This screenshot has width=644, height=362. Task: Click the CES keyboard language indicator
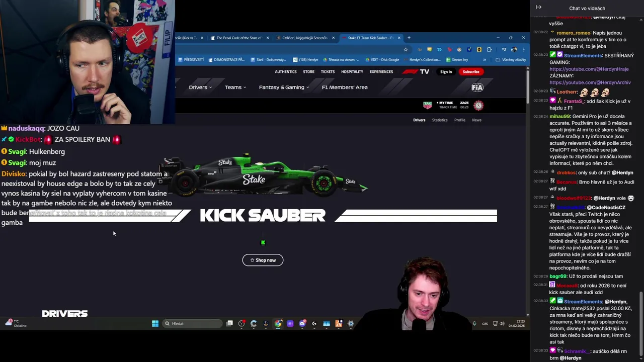click(x=485, y=323)
